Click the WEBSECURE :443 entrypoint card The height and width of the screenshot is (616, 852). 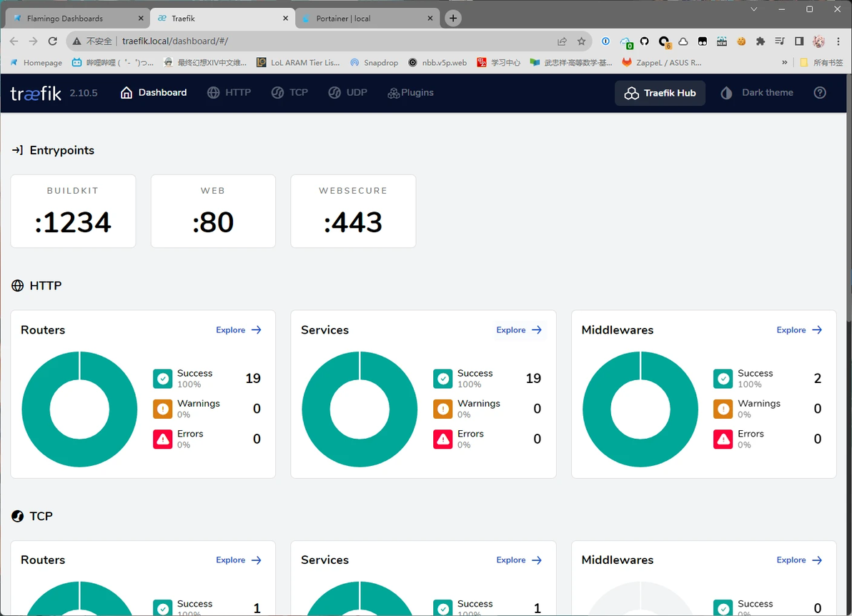coord(353,211)
